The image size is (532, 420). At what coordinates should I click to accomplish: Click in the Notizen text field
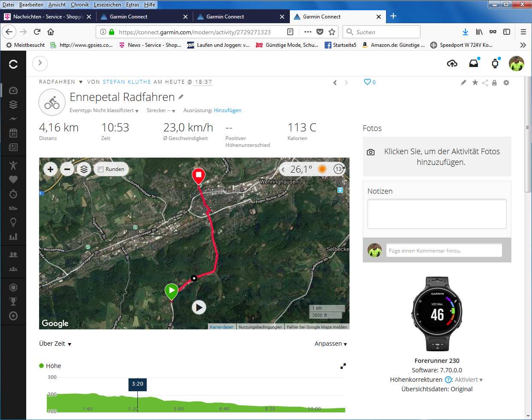(x=437, y=214)
